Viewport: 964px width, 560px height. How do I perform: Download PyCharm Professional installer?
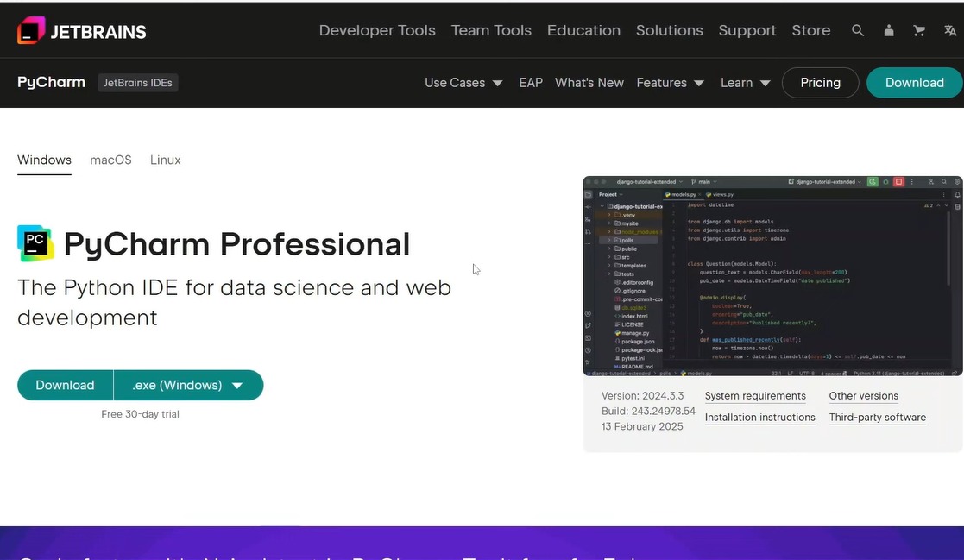pos(66,386)
